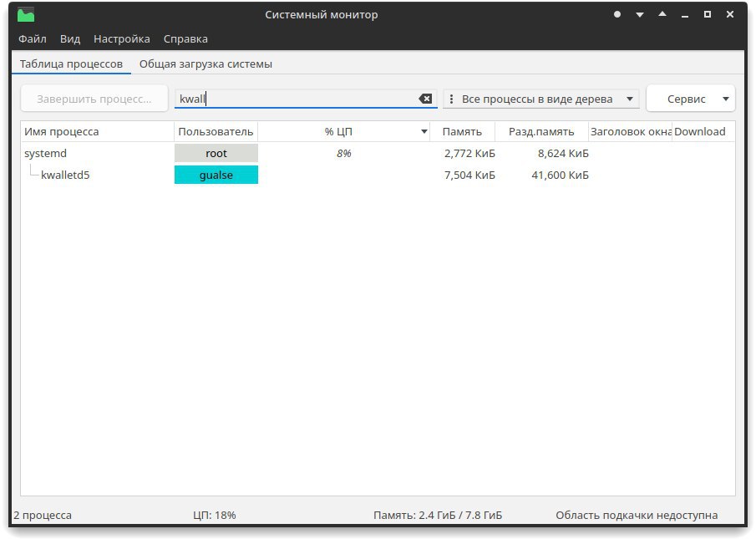Sort by Разд.память column header
756x539 pixels.
541,132
